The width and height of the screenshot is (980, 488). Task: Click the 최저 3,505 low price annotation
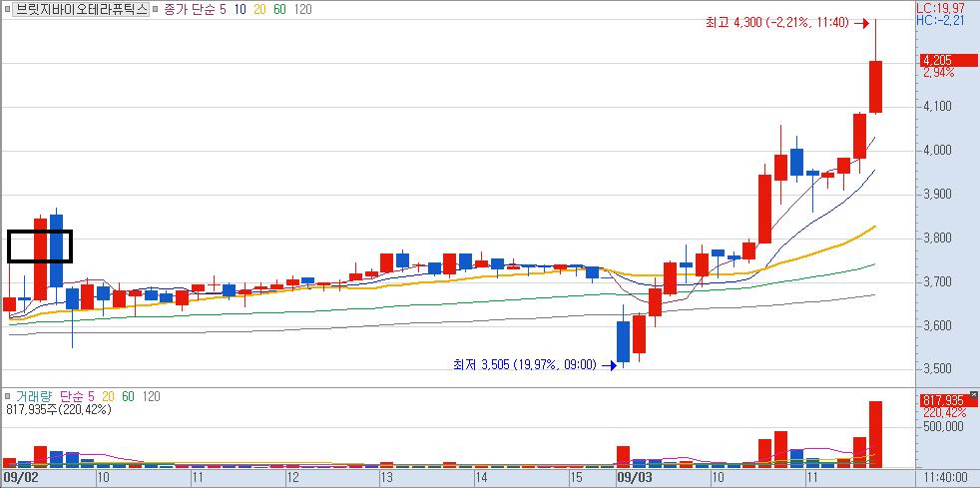tap(524, 365)
